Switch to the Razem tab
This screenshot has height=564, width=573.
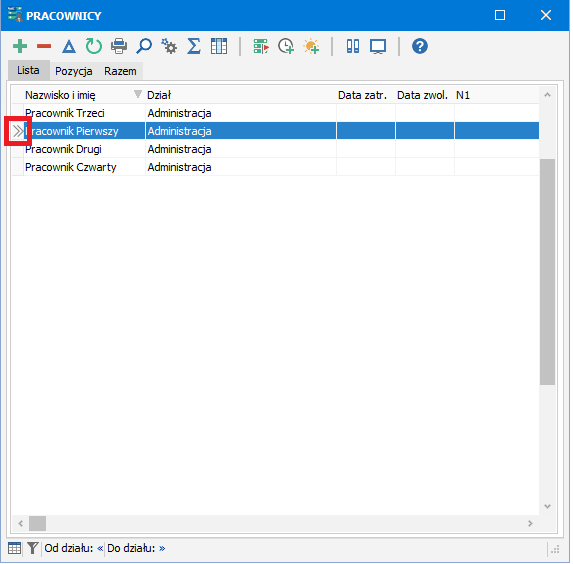(x=120, y=71)
